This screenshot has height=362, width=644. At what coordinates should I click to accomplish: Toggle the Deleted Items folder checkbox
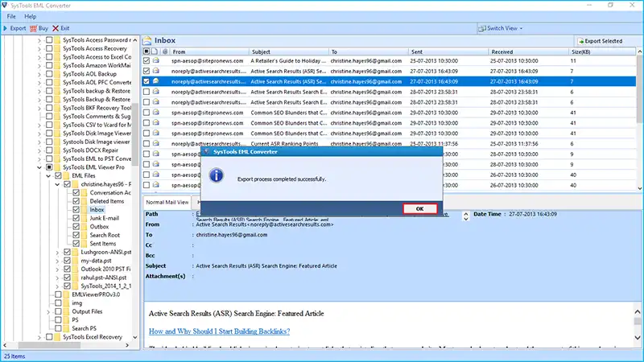pyautogui.click(x=76, y=201)
